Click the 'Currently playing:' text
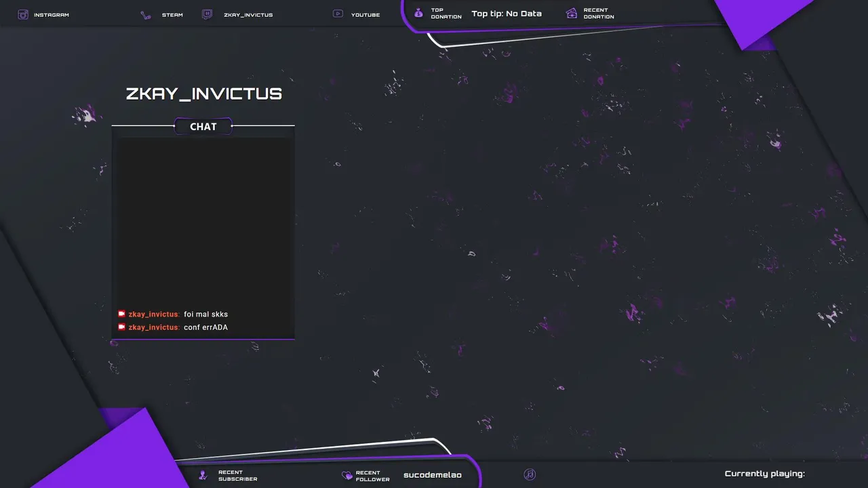Viewport: 868px width, 488px height. pyautogui.click(x=765, y=474)
